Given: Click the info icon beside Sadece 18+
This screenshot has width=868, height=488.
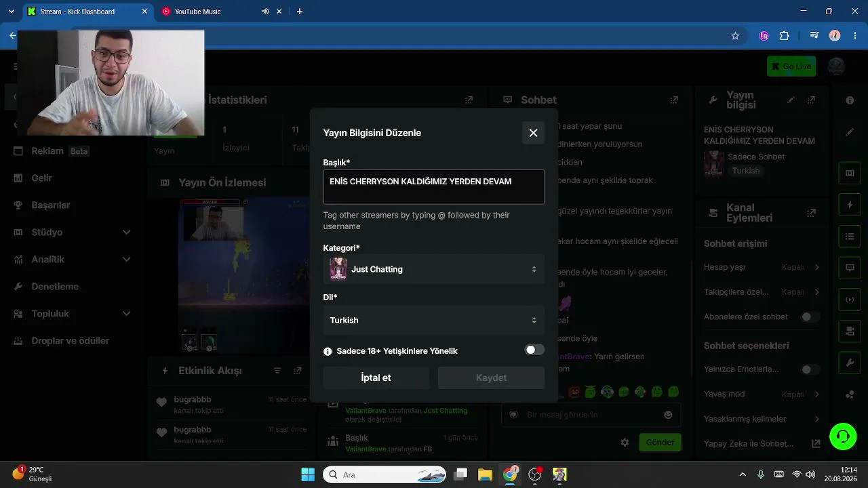Looking at the screenshot, I should (x=328, y=351).
